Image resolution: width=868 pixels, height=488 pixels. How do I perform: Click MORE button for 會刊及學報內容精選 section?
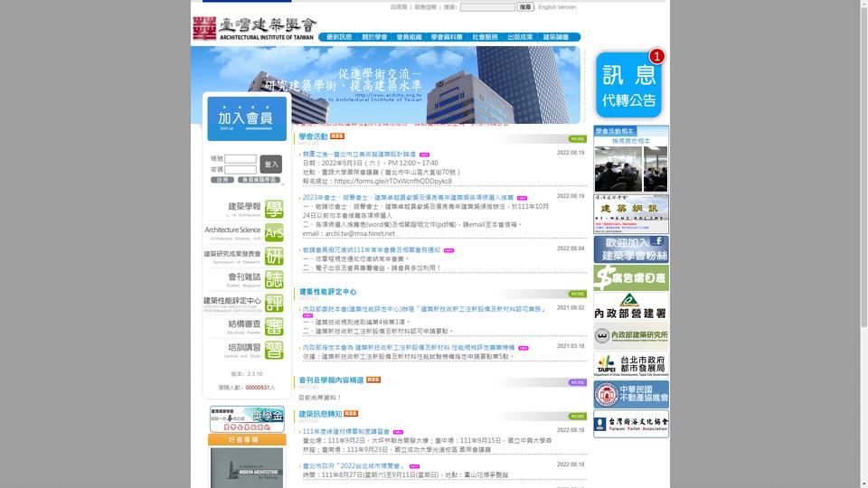(x=578, y=382)
